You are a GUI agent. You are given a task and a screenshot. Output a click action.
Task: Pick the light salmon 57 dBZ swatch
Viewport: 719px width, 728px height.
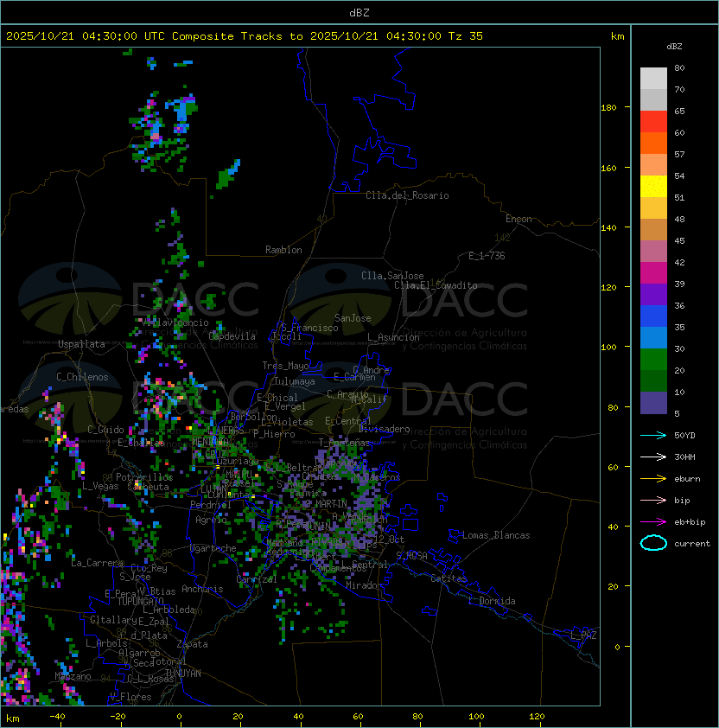coord(653,165)
